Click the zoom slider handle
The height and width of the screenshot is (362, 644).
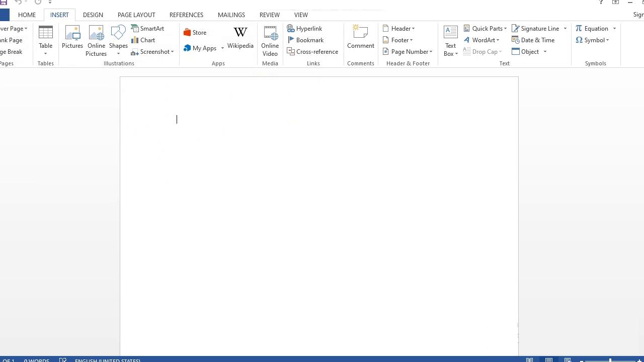point(610,360)
